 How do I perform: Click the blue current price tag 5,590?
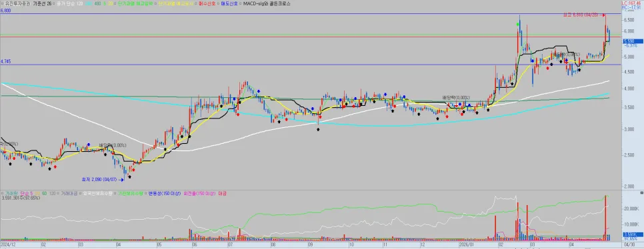click(x=632, y=41)
